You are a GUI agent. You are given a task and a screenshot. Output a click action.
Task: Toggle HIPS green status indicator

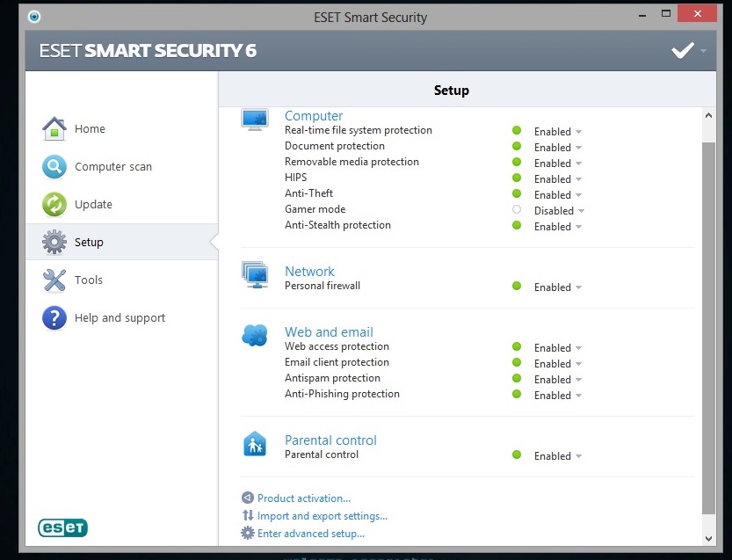point(517,178)
